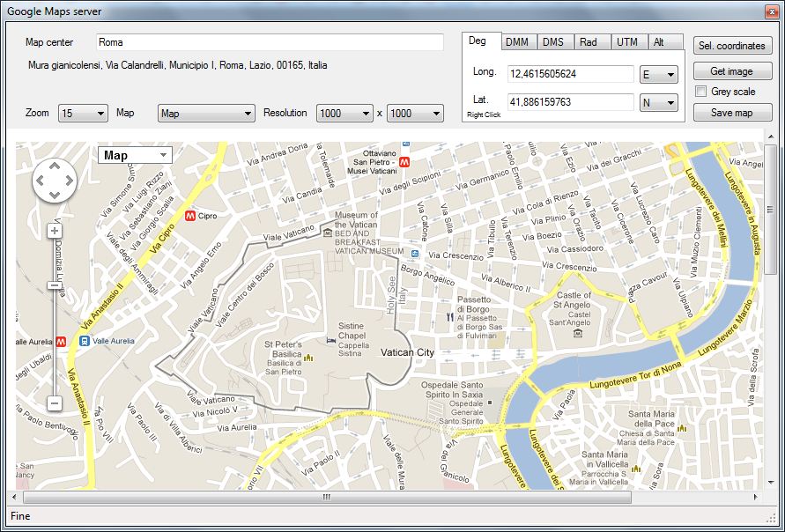The width and height of the screenshot is (785, 532).
Task: Click the map zoom slider handle
Action: [x=55, y=285]
